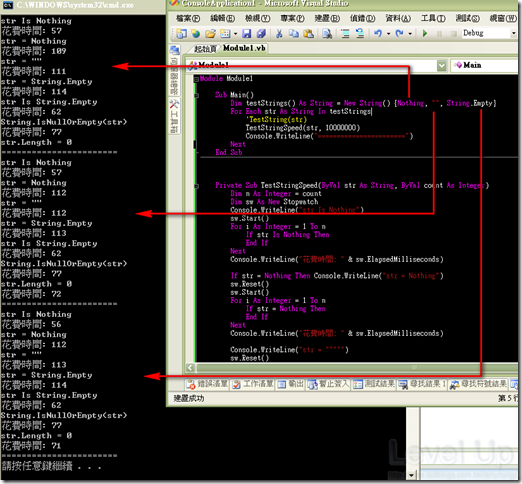Open the 尋找結果 1 panel tab
Image resolution: width=522 pixels, height=484 pixels.
422,384
